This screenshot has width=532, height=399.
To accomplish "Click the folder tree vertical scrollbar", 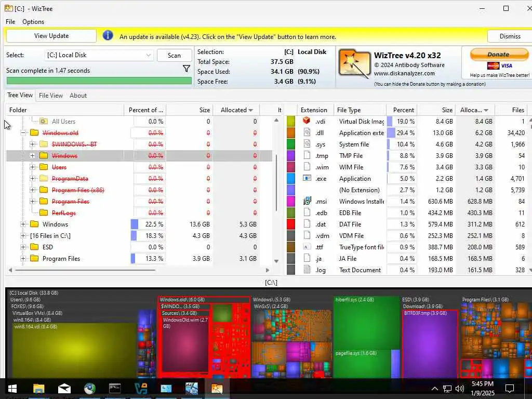I will click(276, 183).
